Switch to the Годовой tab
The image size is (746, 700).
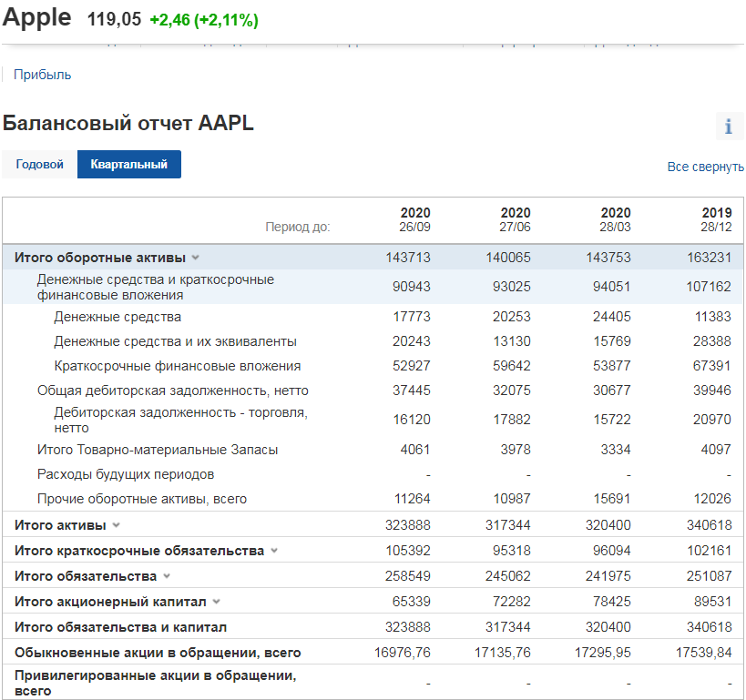[39, 164]
